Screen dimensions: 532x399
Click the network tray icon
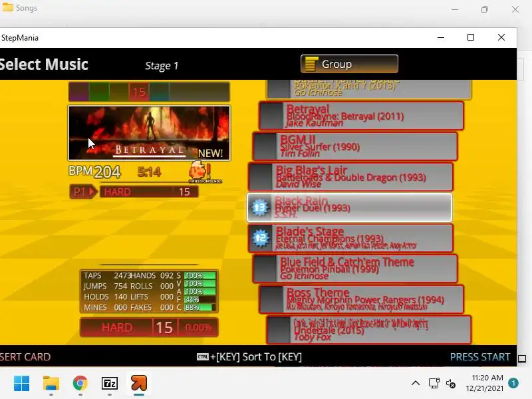tap(434, 384)
